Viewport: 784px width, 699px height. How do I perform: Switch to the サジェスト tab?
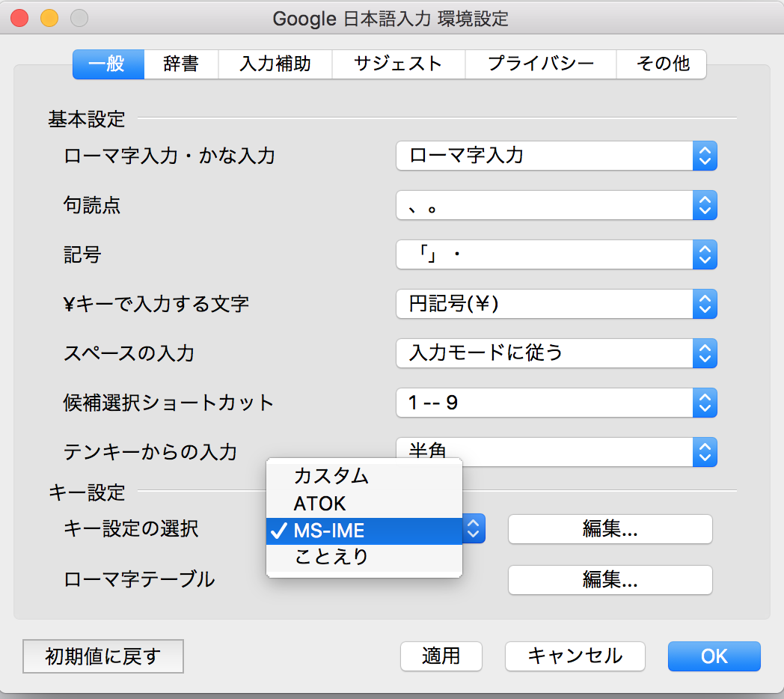[x=399, y=64]
